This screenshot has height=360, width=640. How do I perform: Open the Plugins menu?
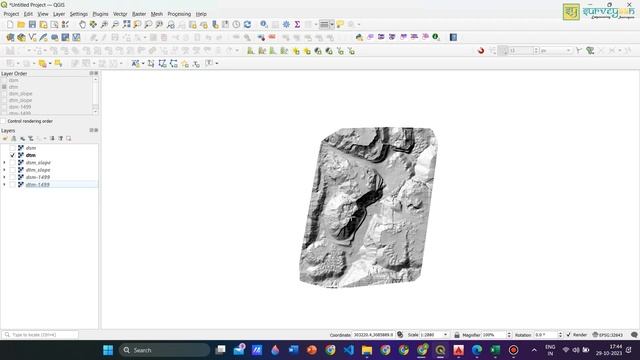pyautogui.click(x=100, y=14)
